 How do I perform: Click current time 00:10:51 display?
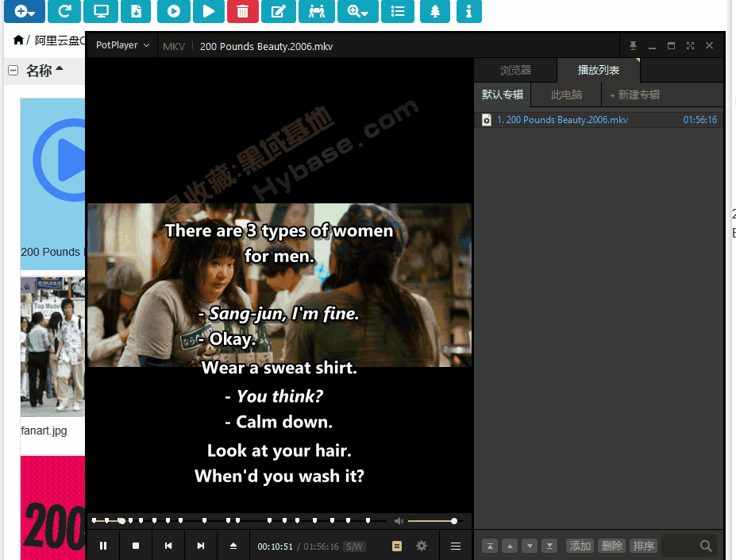pos(275,546)
